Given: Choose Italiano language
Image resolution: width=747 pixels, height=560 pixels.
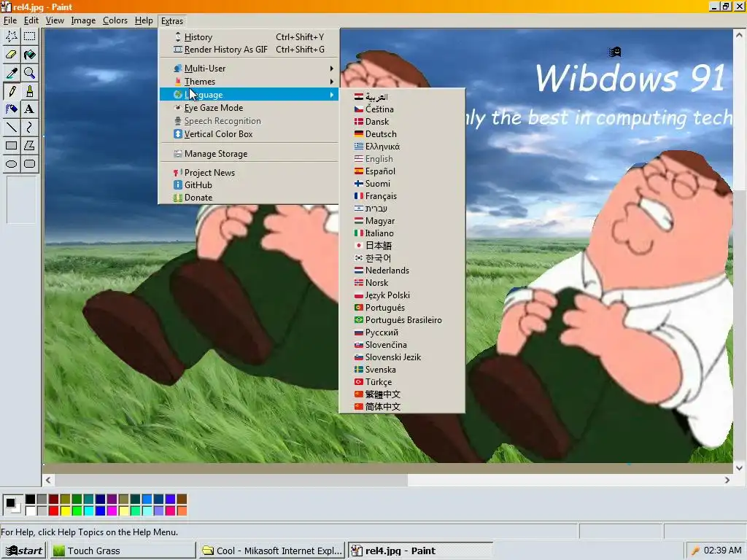Looking at the screenshot, I should coord(402,233).
